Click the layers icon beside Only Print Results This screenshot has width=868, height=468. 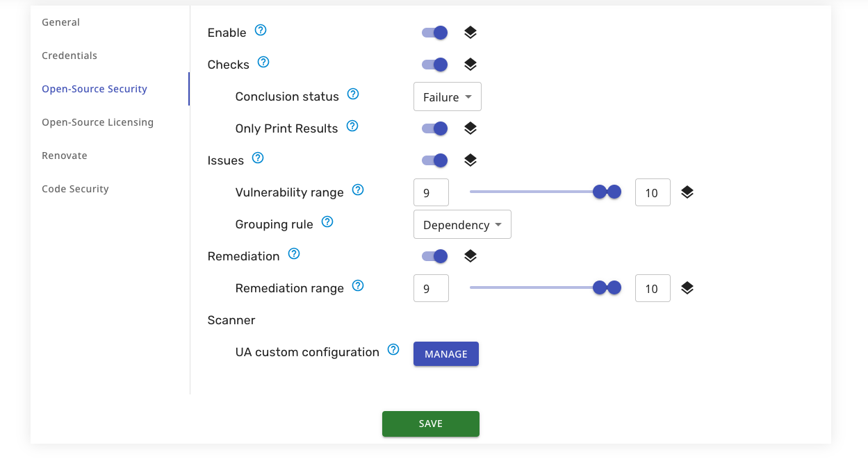pos(470,128)
